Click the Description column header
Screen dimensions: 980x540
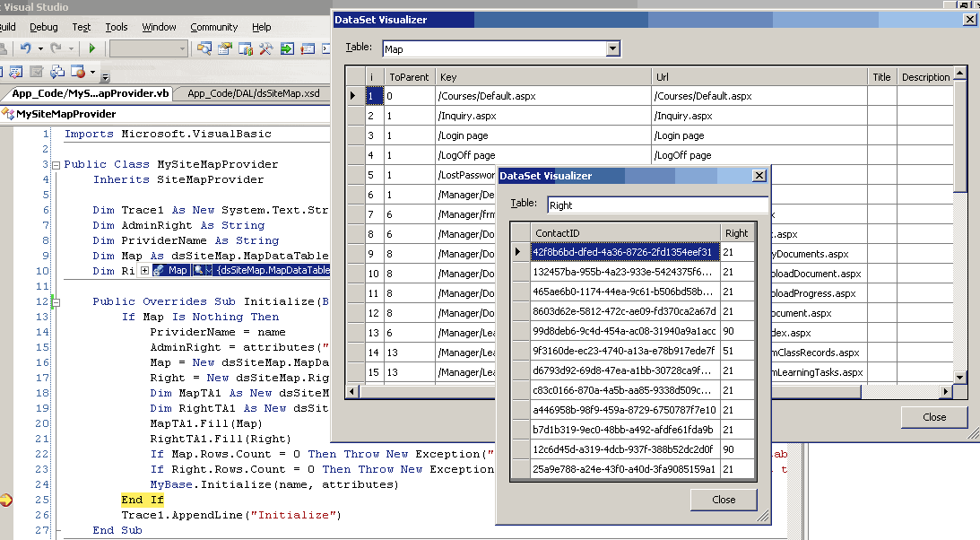(925, 77)
